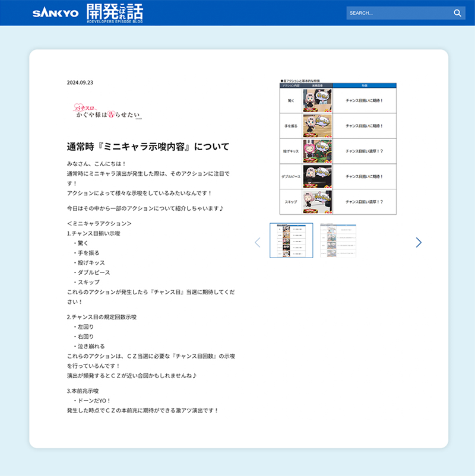Click the 特徴 blue column header

pos(364,85)
